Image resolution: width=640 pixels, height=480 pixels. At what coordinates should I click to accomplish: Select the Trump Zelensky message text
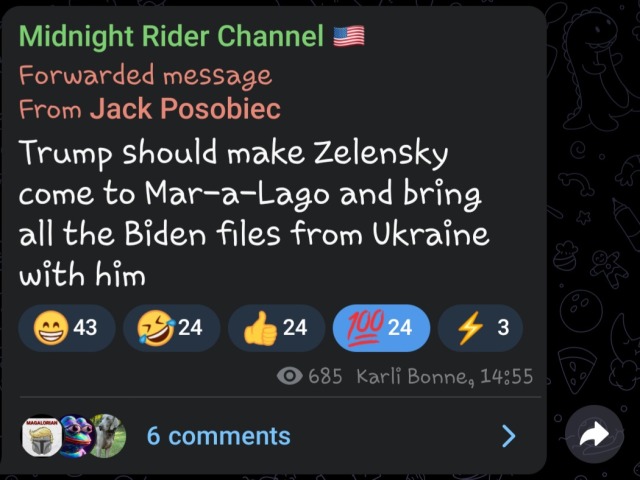click(x=253, y=214)
